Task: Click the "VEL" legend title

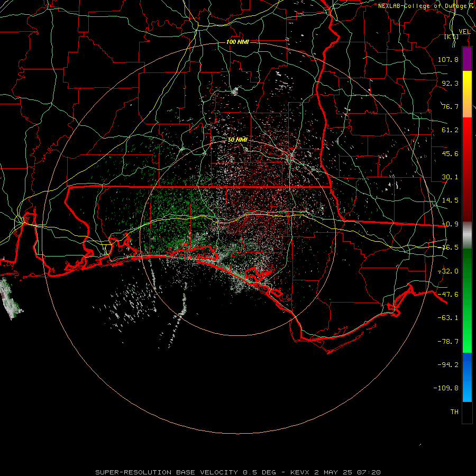Action: click(464, 32)
